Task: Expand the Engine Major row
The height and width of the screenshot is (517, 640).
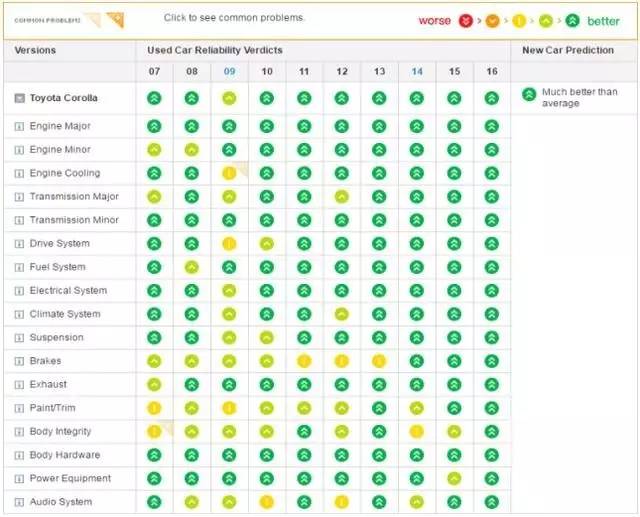Action: point(19,127)
